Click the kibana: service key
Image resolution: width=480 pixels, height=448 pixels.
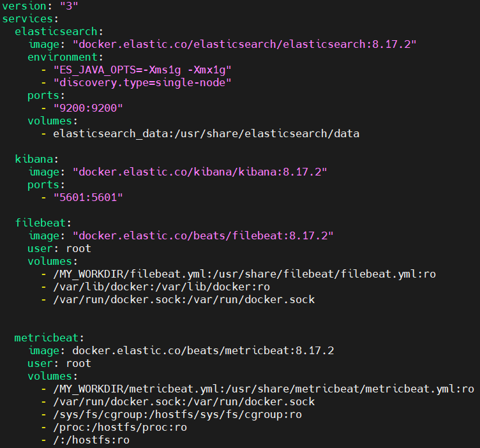click(x=37, y=159)
